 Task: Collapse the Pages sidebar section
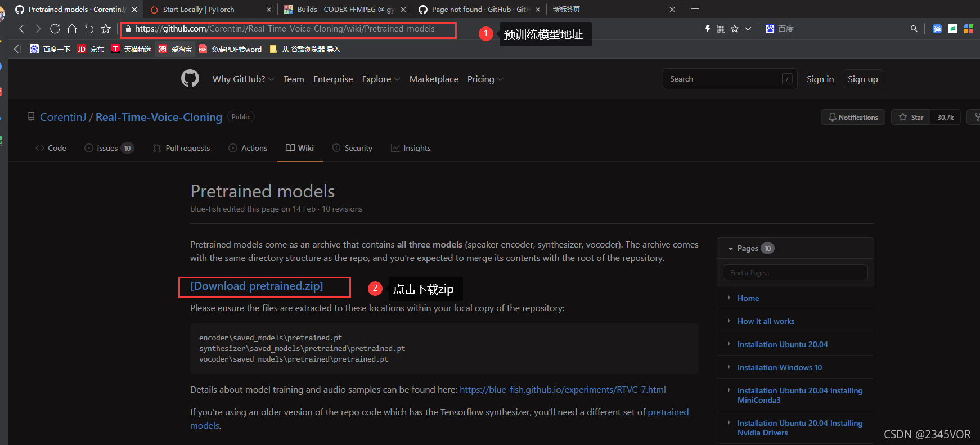tap(731, 249)
